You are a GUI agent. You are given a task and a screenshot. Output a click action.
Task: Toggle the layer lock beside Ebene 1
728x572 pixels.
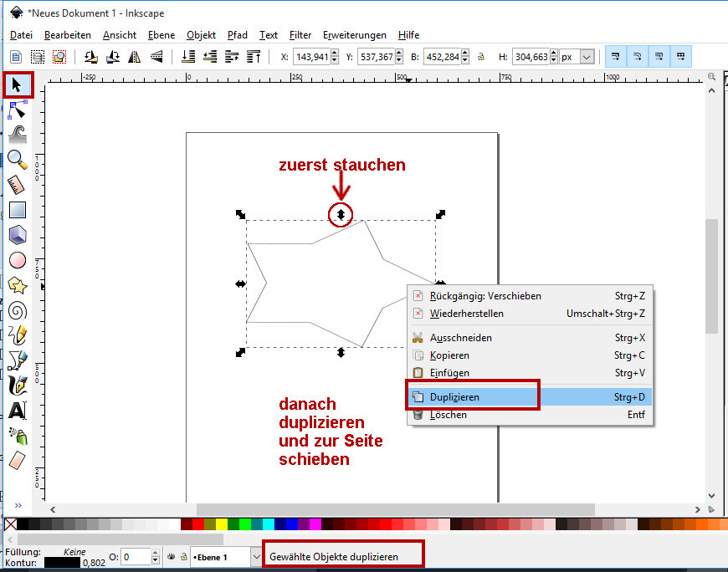point(182,556)
